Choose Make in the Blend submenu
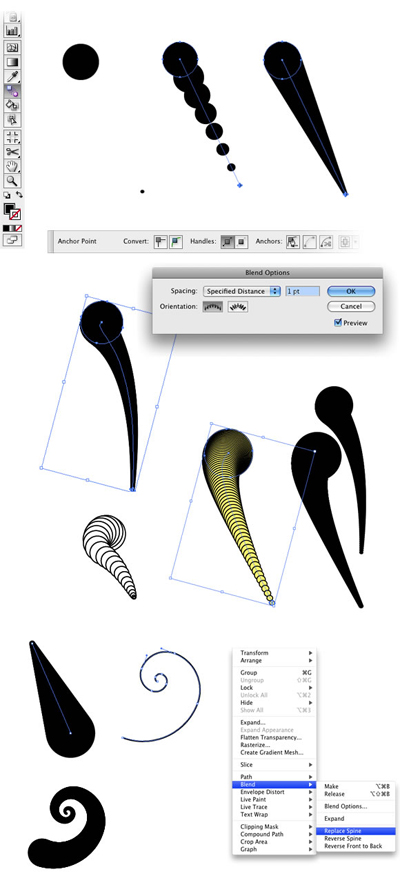Screen dimensions: 400x876 (356, 787)
